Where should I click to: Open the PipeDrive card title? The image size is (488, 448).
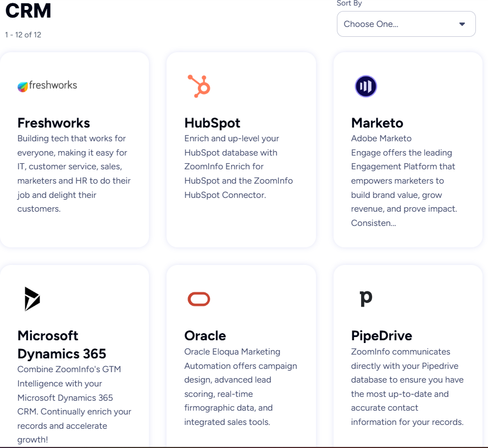tap(381, 336)
